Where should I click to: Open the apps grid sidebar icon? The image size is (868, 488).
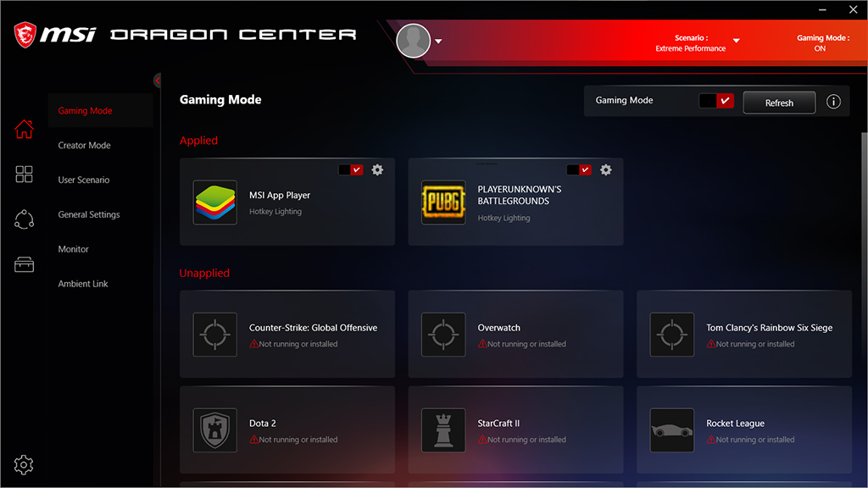pyautogui.click(x=24, y=175)
